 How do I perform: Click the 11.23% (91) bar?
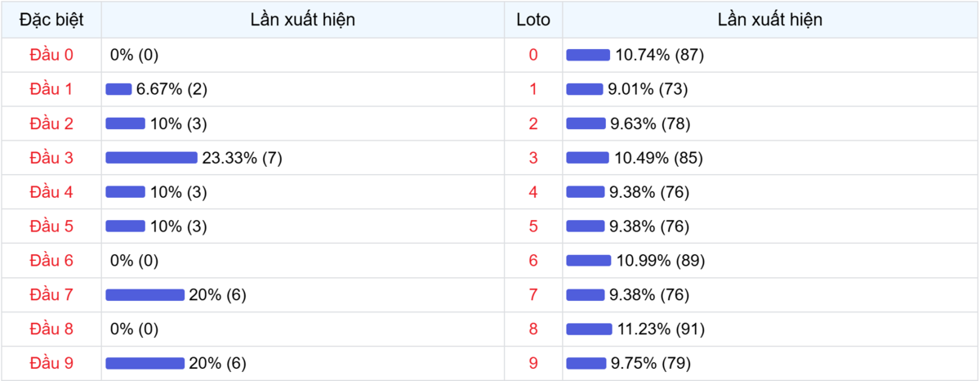[x=589, y=329]
